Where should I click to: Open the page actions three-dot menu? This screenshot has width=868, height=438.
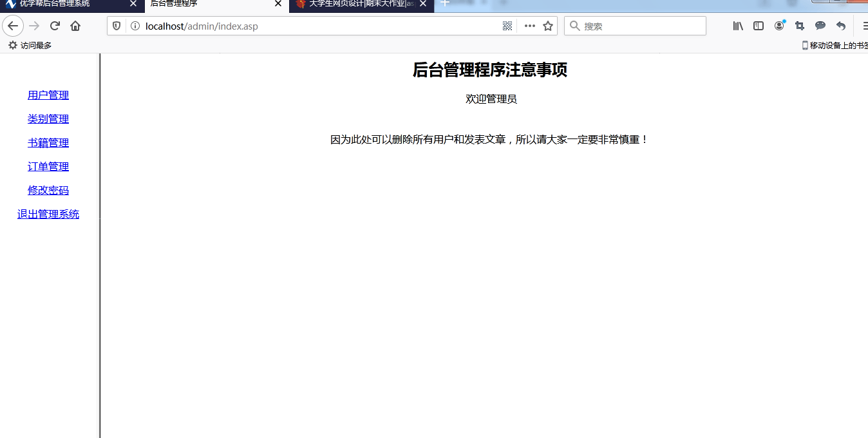(x=529, y=26)
